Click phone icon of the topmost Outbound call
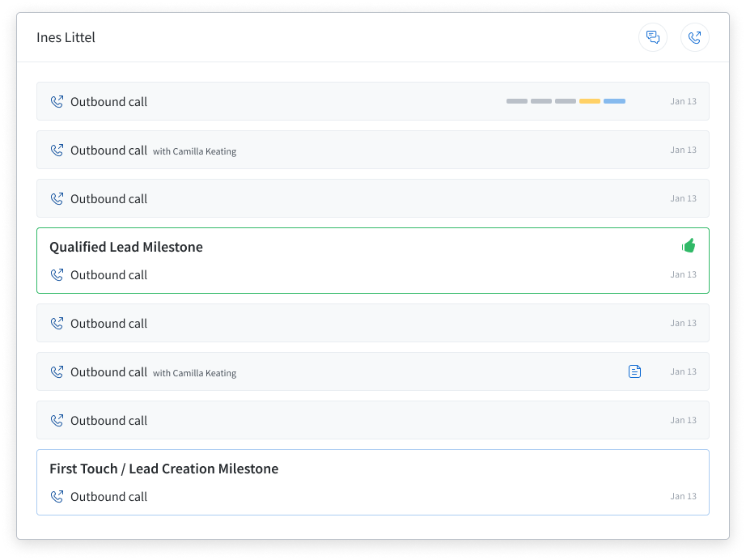This screenshot has height=560, width=746. [x=57, y=101]
